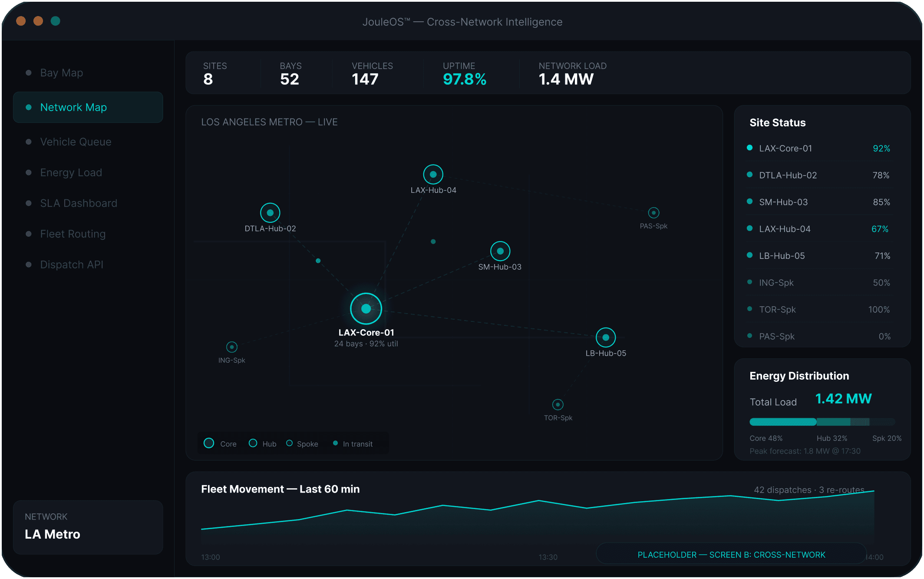Click the energy distribution load bar

coord(822,422)
